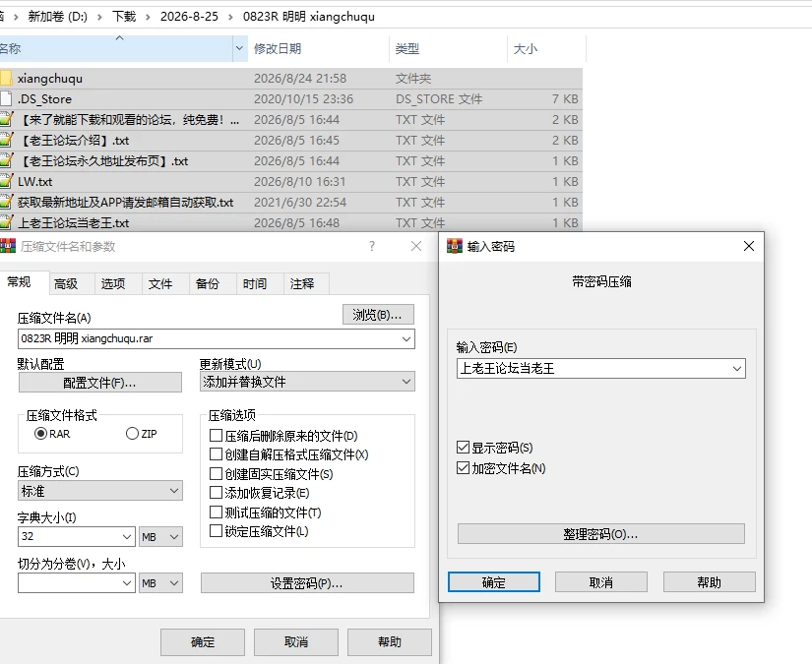Image resolution: width=812 pixels, height=664 pixels.
Task: Enable 测试压缩的文件
Action: click(216, 512)
